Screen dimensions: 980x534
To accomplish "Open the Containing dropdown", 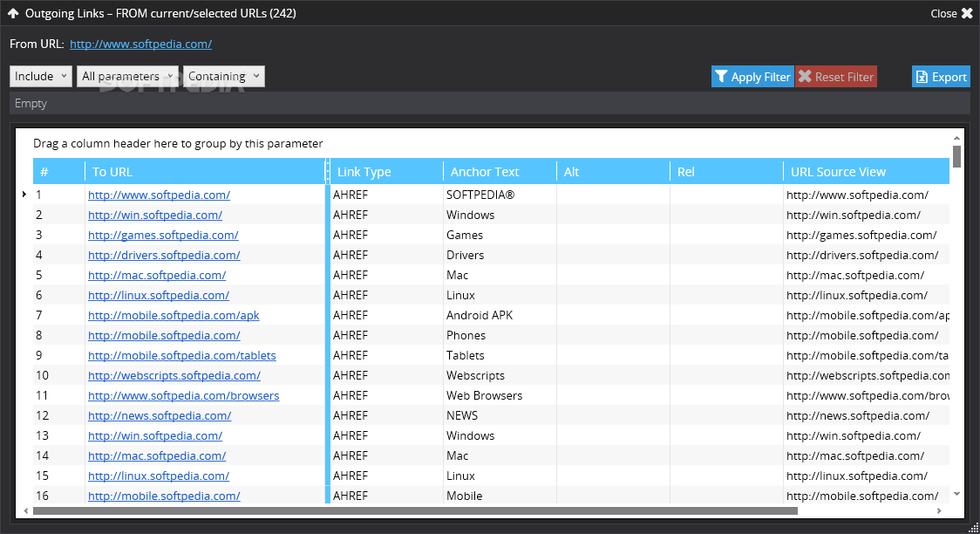I will pyautogui.click(x=224, y=76).
